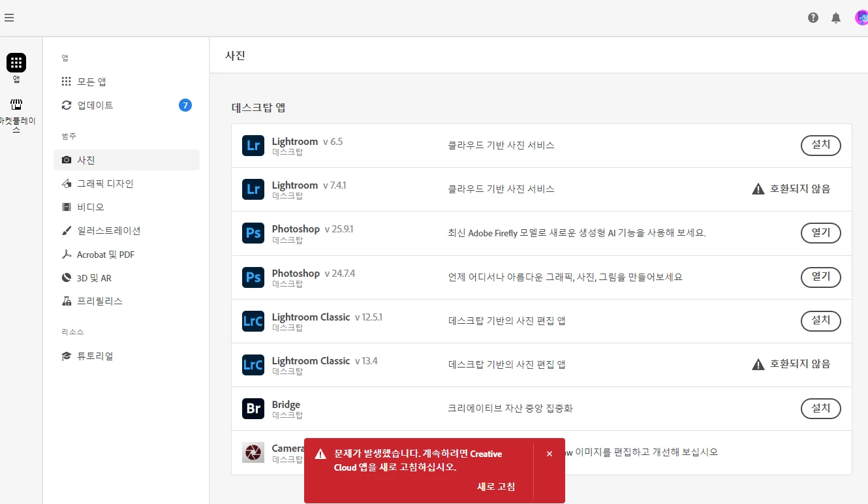
Task: Click Lightroom Classic v 13.4 icon
Action: pos(253,365)
